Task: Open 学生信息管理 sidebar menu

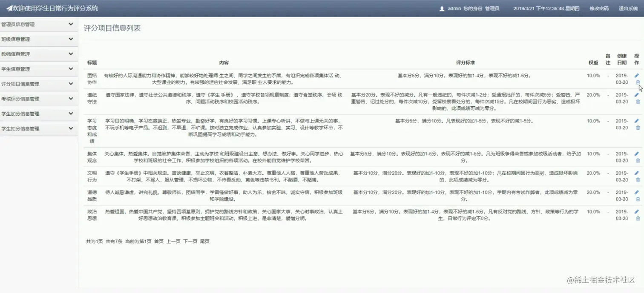Action: click(x=39, y=69)
